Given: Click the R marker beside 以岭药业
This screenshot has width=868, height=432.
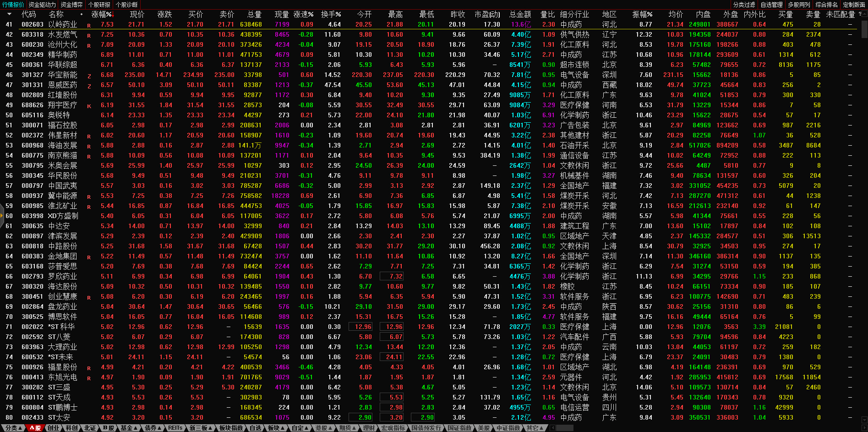Looking at the screenshot, I should tap(89, 25).
